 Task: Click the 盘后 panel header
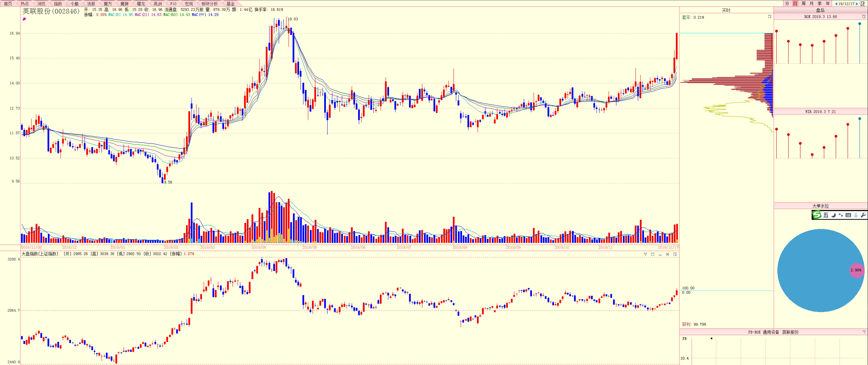coord(820,10)
